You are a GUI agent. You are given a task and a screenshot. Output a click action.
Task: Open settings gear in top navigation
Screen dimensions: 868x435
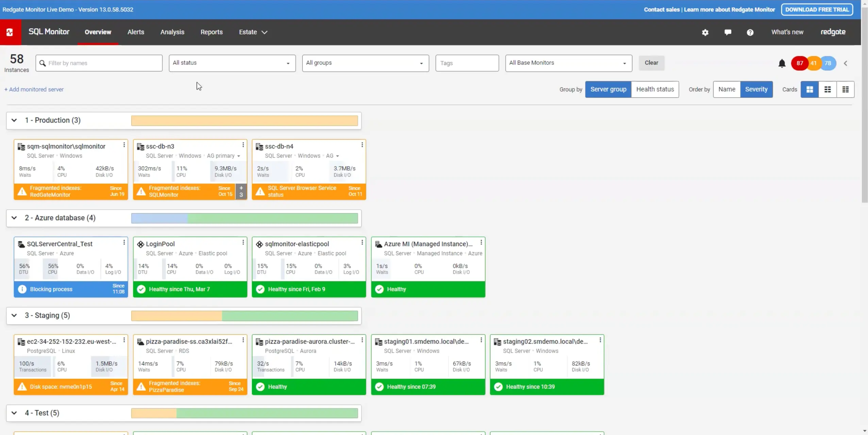705,32
